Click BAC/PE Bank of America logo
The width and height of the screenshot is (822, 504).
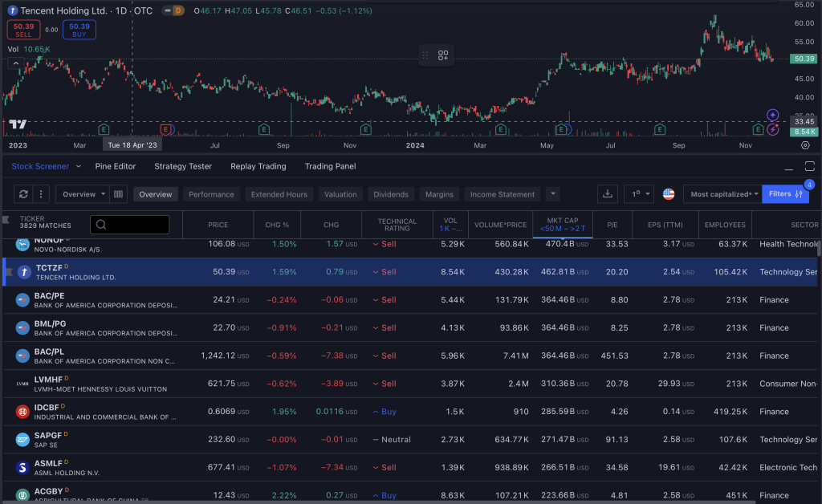(x=22, y=299)
